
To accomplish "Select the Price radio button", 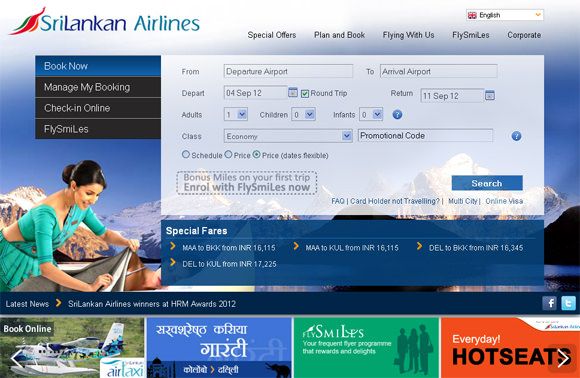I will pyautogui.click(x=228, y=155).
